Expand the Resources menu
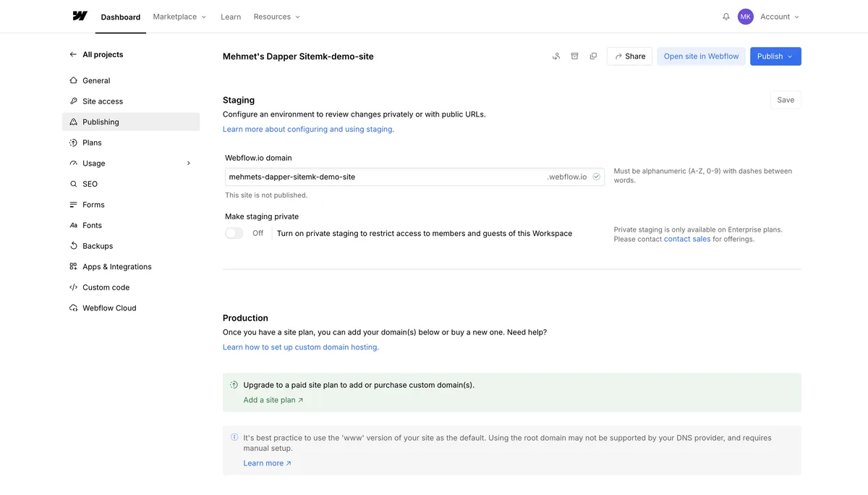This screenshot has height=495, width=868. (x=276, y=17)
